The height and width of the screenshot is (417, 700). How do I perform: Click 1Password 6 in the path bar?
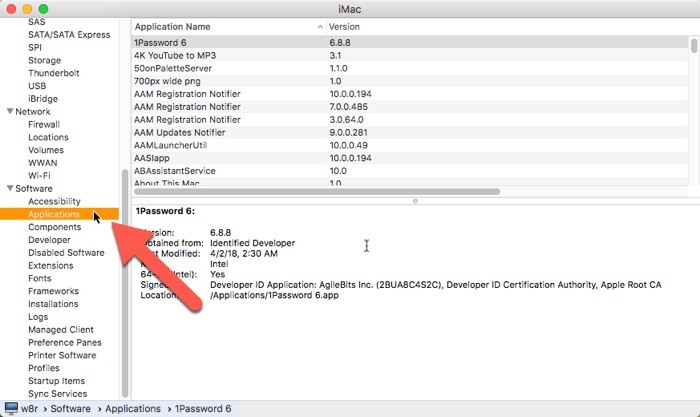click(203, 409)
